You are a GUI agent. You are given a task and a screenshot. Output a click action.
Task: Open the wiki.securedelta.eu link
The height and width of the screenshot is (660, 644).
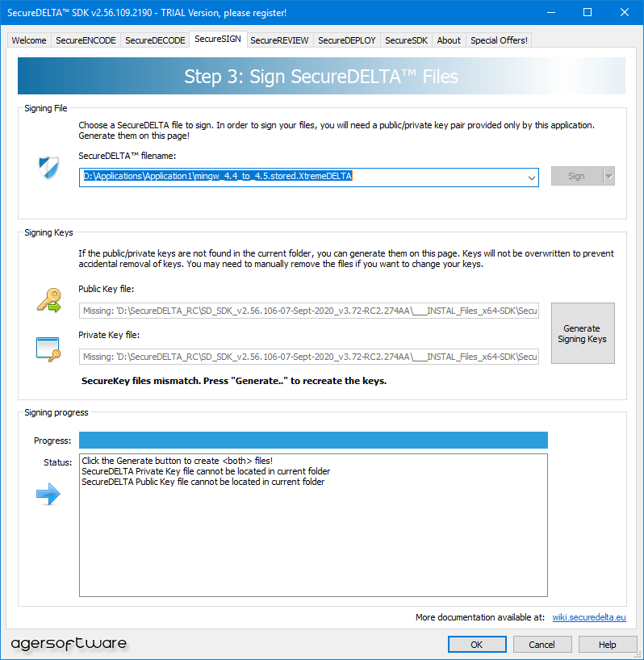(x=589, y=617)
